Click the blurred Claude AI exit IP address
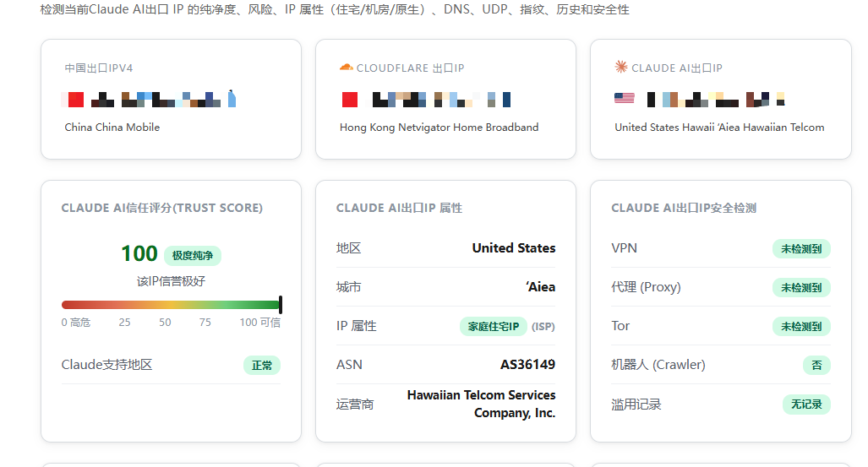The height and width of the screenshot is (467, 868). (716, 100)
